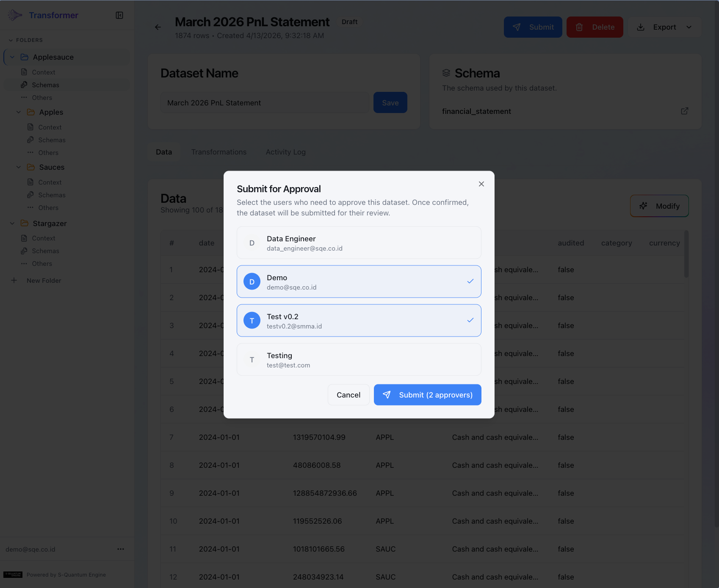Click the red Delete button
719x588 pixels.
click(x=595, y=27)
